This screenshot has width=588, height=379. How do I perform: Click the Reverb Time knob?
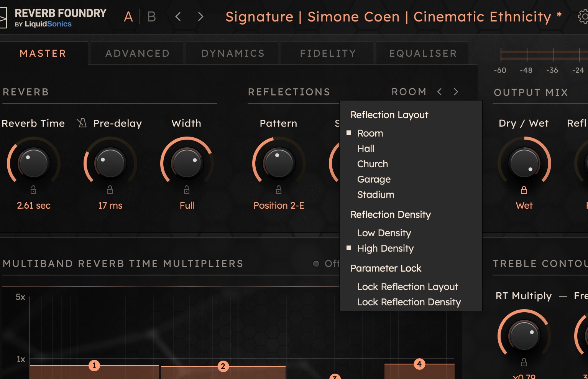34,163
